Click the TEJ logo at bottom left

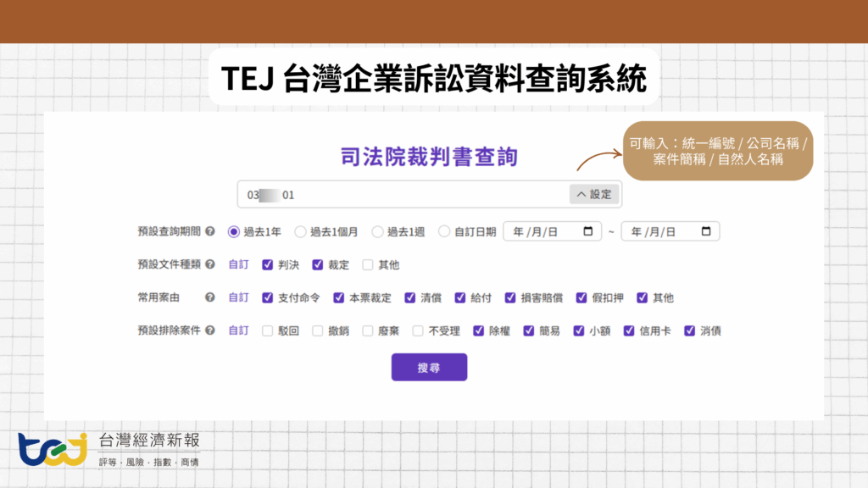click(53, 449)
